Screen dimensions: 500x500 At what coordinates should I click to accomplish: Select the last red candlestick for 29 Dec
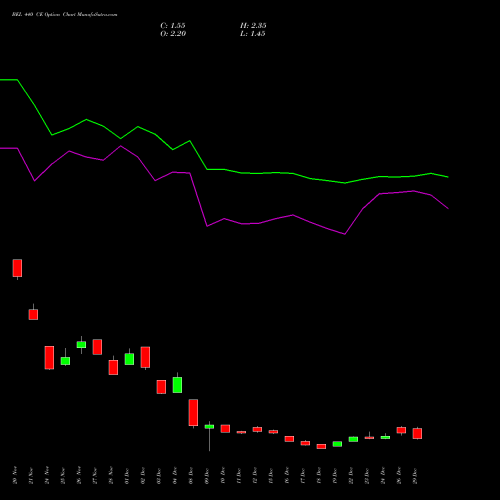(417, 433)
